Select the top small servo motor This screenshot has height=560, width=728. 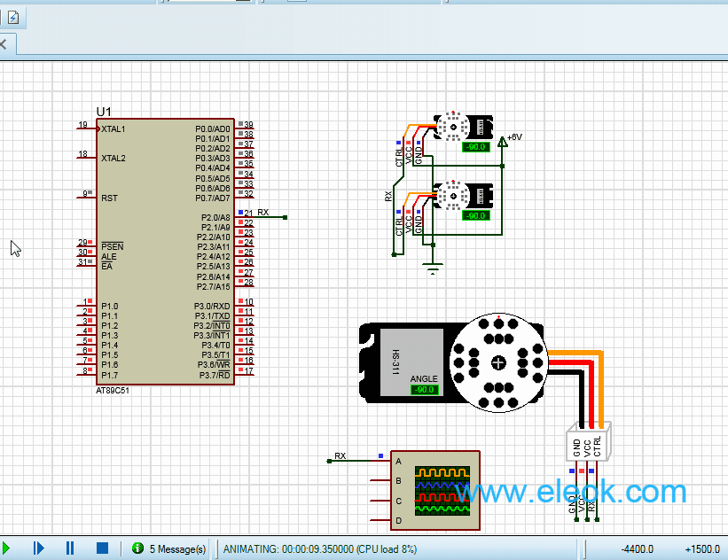point(463,127)
